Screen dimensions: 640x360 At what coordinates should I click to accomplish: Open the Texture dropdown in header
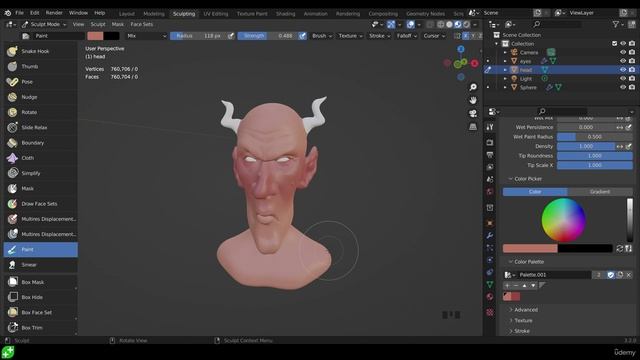[351, 36]
